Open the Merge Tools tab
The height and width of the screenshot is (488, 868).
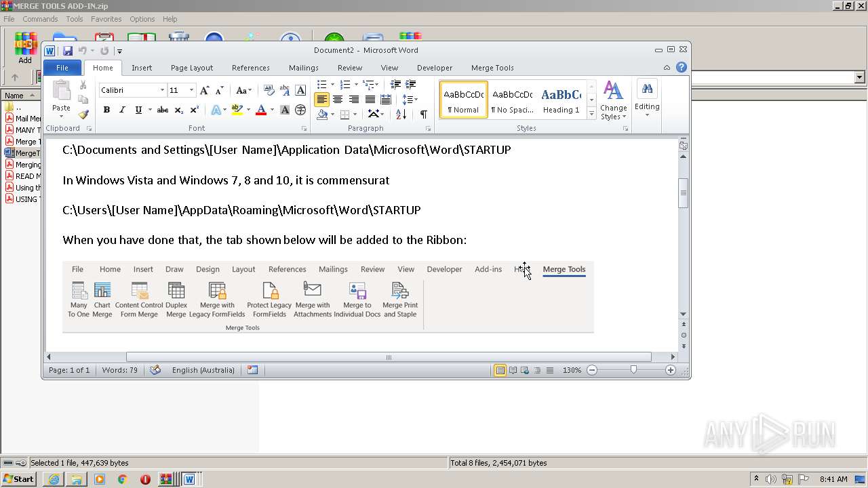[x=492, y=68]
